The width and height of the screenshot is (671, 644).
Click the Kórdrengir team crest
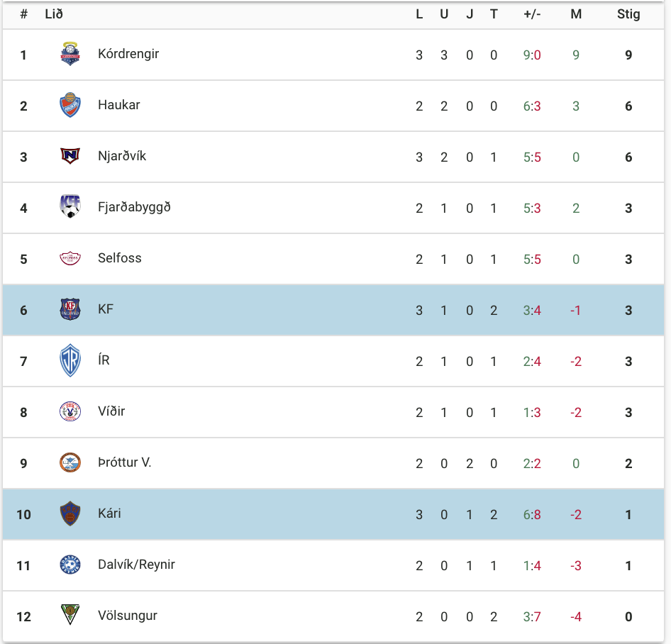(x=70, y=54)
